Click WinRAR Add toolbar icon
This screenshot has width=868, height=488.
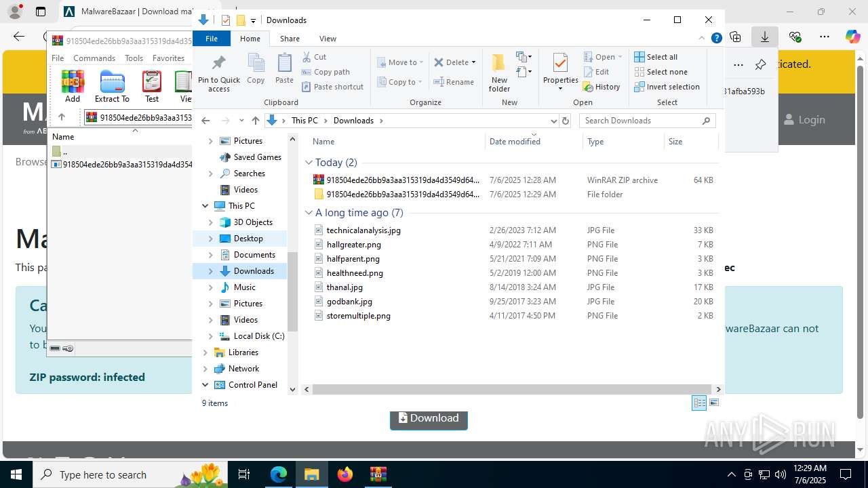(73, 87)
